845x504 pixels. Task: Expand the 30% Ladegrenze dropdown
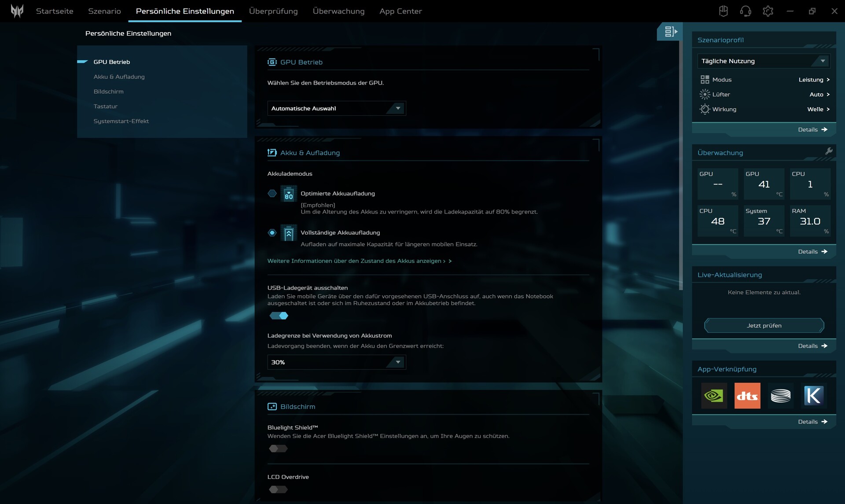336,362
